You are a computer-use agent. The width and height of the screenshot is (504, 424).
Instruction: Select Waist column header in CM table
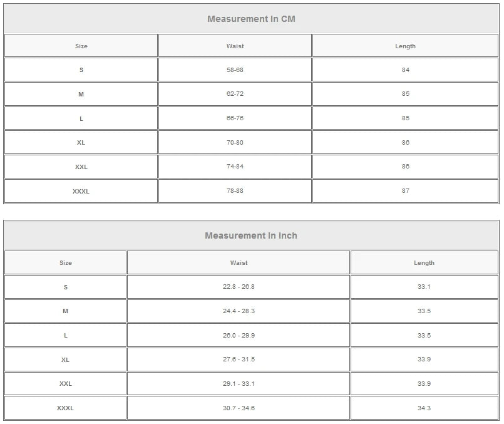point(235,46)
